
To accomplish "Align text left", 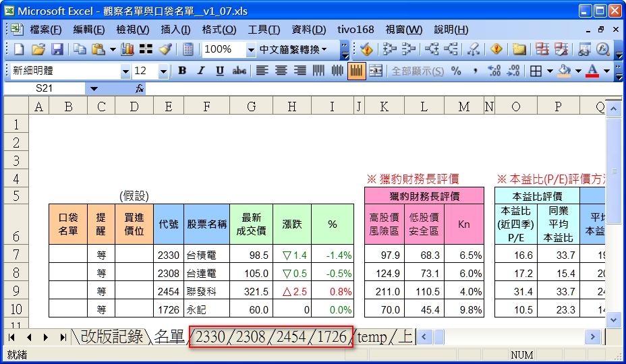I will pos(262,71).
